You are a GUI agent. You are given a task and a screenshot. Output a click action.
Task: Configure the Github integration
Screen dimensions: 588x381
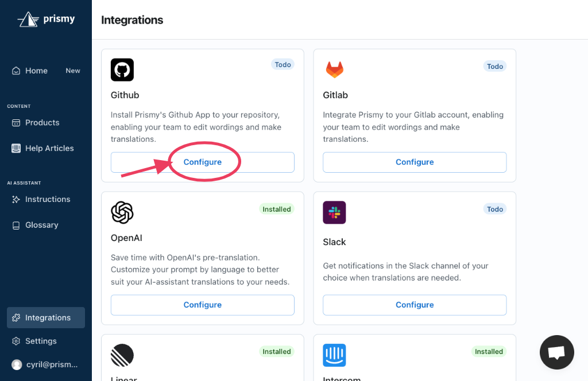(202, 162)
